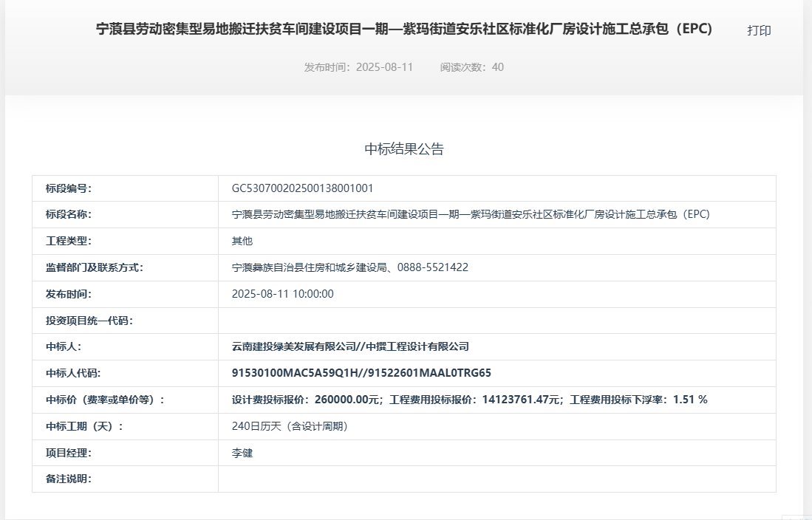The width and height of the screenshot is (812, 520).
Task: Click the 标段名称 value cell text
Action: 470,215
